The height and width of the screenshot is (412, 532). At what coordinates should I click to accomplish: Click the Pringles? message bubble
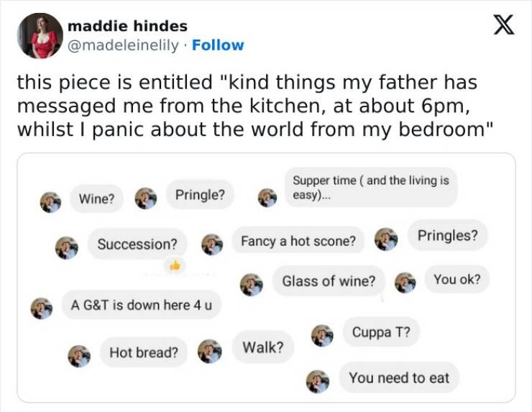tap(446, 235)
